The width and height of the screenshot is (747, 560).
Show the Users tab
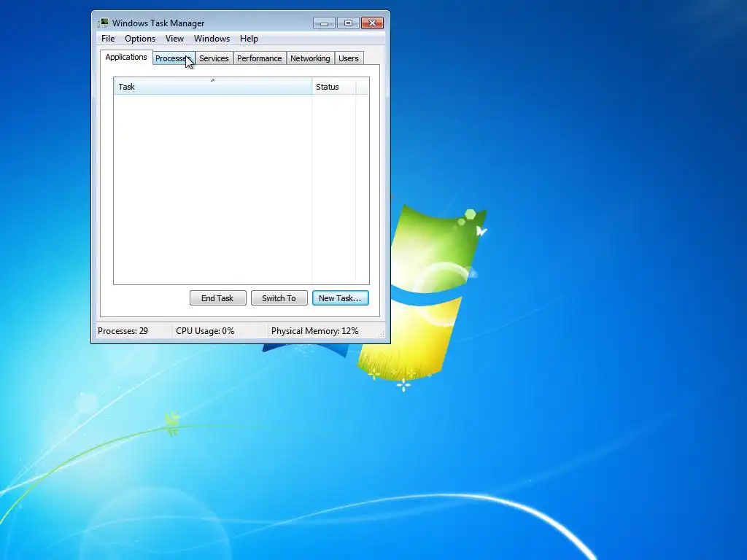pos(349,58)
